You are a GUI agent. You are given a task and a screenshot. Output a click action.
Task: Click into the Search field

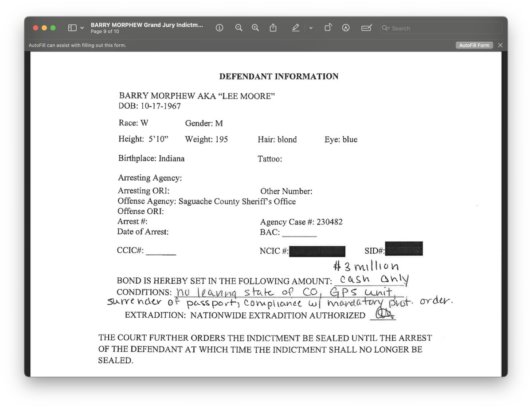pos(441,28)
